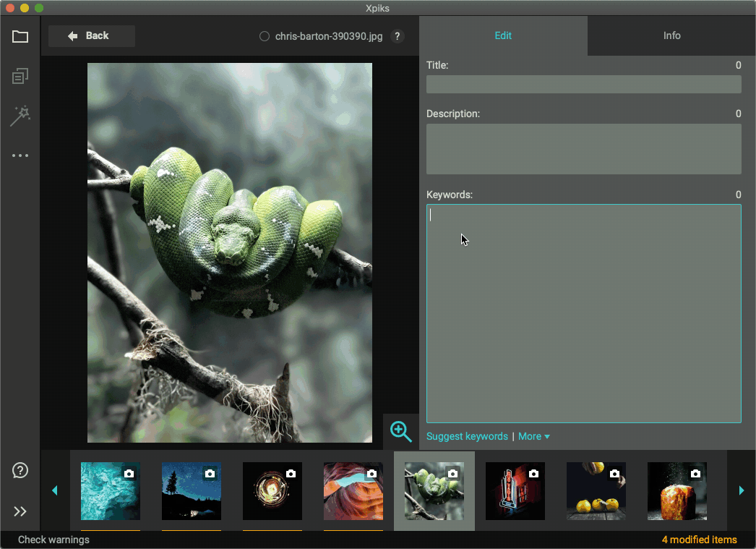Toggle the selection circle next to chris-barton-390390.jpg

tap(264, 35)
